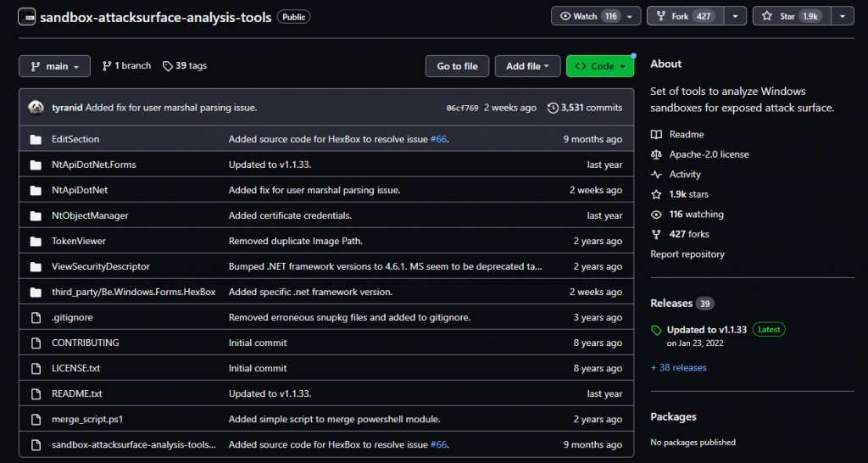This screenshot has width=868, height=463.
Task: Open the + 38 releases link
Action: [x=678, y=368]
